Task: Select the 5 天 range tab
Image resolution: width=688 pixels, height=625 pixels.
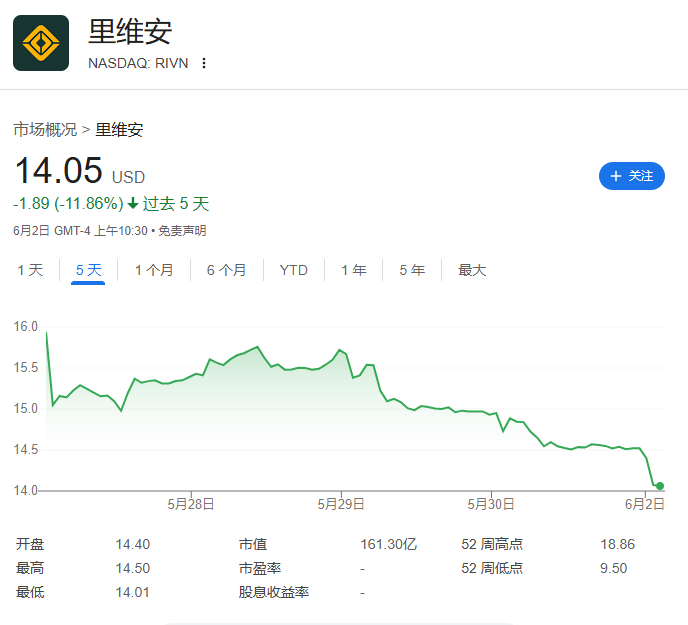Action: (x=88, y=270)
